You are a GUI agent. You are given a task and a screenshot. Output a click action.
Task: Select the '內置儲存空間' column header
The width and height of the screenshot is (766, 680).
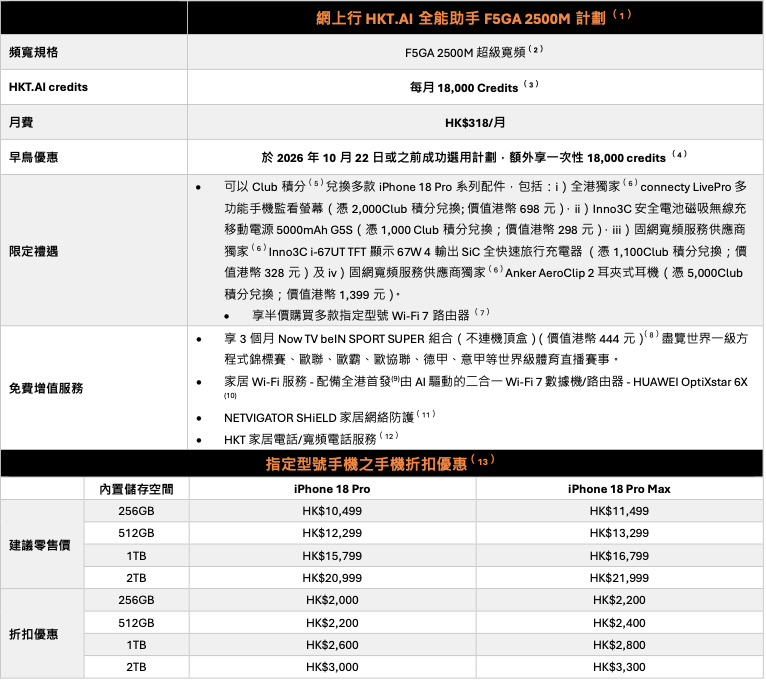(136, 489)
